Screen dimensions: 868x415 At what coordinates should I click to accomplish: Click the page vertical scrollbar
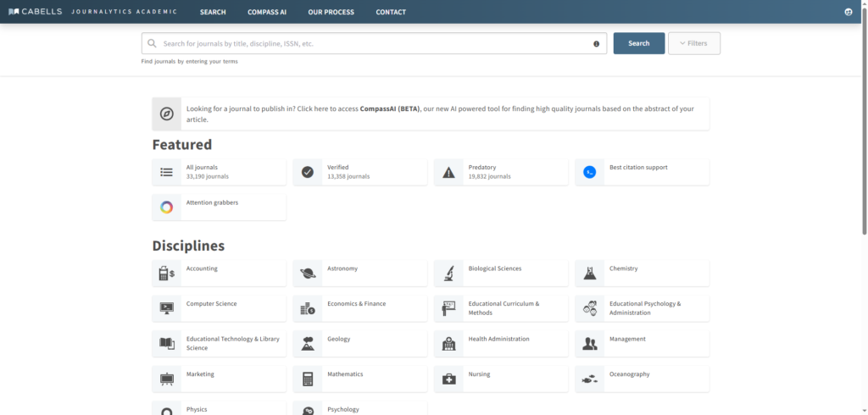(x=864, y=127)
